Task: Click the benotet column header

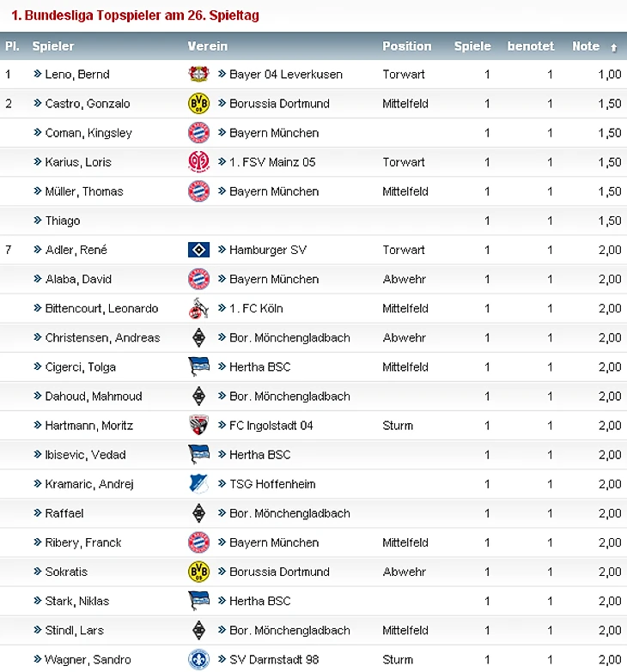Action: (x=531, y=46)
